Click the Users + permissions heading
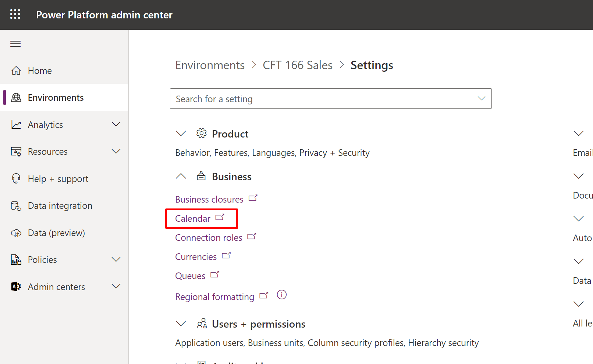The width and height of the screenshot is (593, 364). (259, 324)
